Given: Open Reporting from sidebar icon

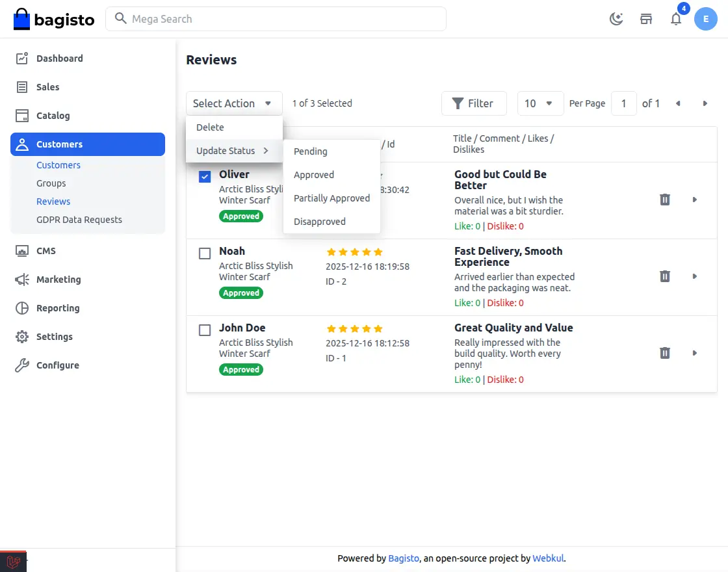Looking at the screenshot, I should click(22, 308).
